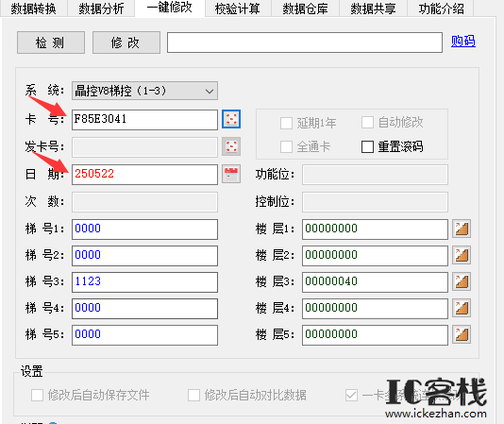
Task: Click the 检测 button
Action: tap(51, 42)
